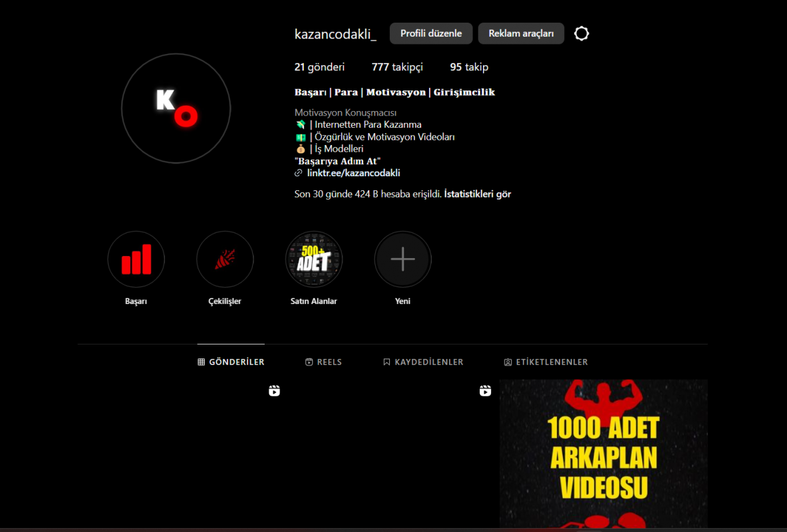Image resolution: width=787 pixels, height=532 pixels.
Task: Switch to the REELS tab
Action: click(323, 362)
